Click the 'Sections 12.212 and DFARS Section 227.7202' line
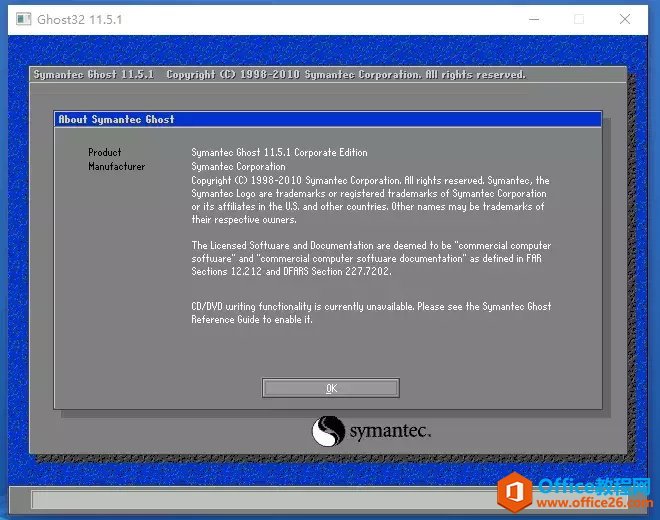This screenshot has width=660, height=520. coord(291,272)
